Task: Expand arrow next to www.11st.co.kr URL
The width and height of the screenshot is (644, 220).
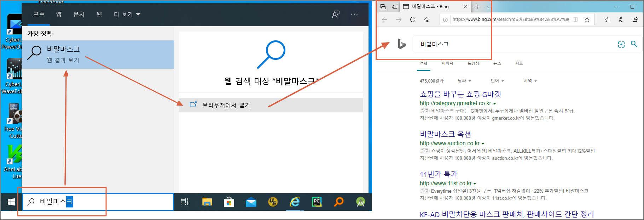Action: 475,184
